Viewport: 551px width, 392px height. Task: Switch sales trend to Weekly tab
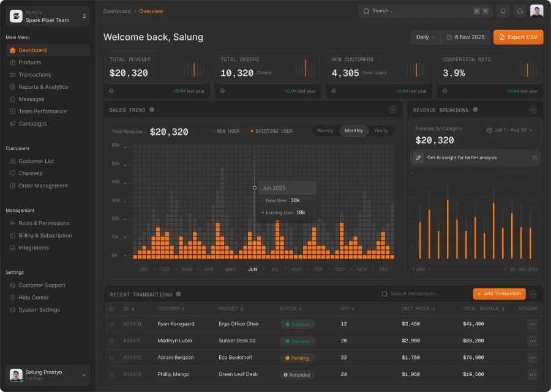coord(325,131)
